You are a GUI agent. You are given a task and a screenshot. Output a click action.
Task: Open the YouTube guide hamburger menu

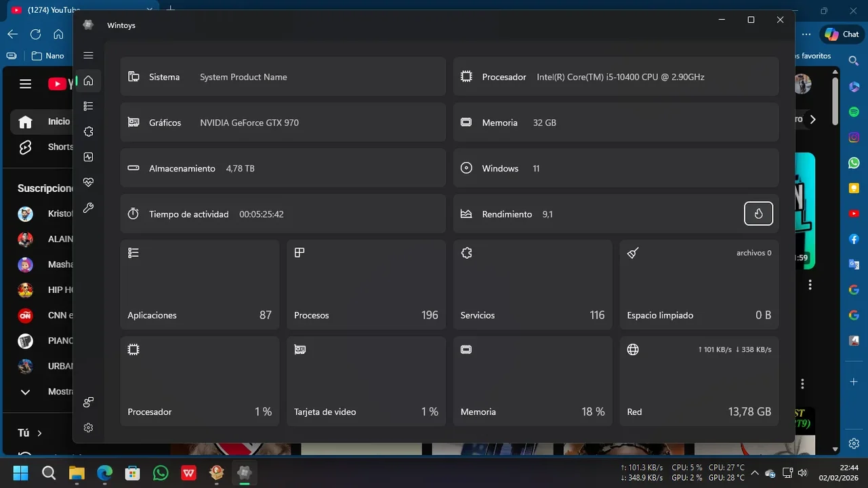25,84
